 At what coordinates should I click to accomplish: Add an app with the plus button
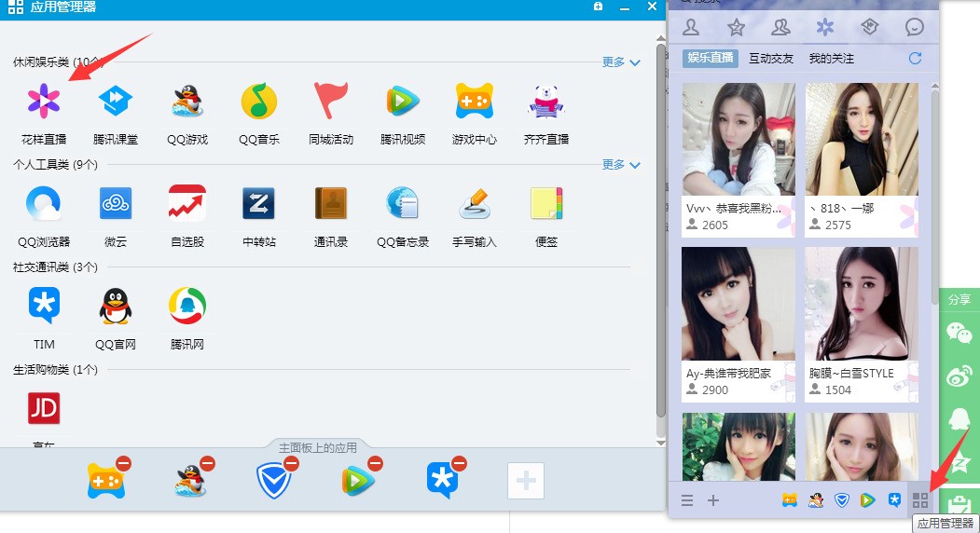pyautogui.click(x=526, y=481)
